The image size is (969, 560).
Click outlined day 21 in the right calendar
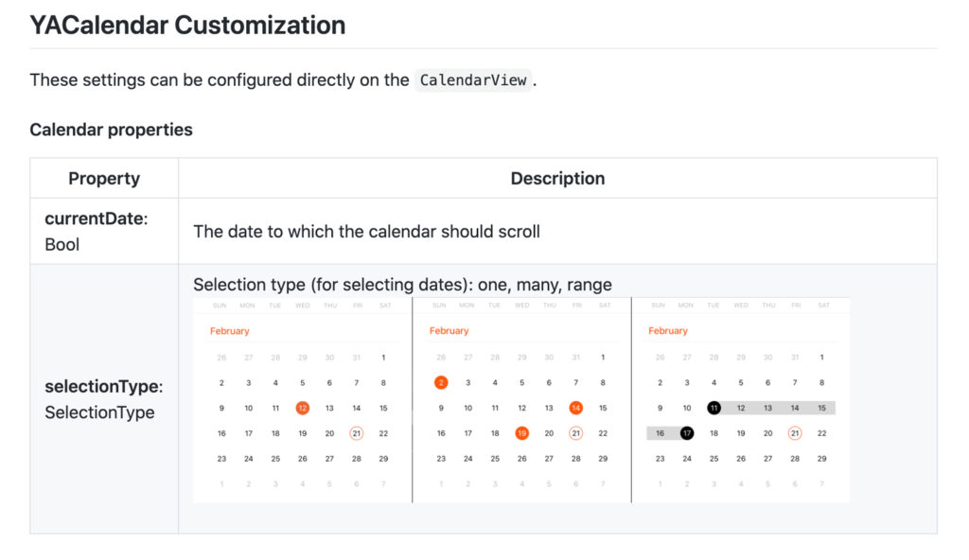point(795,433)
